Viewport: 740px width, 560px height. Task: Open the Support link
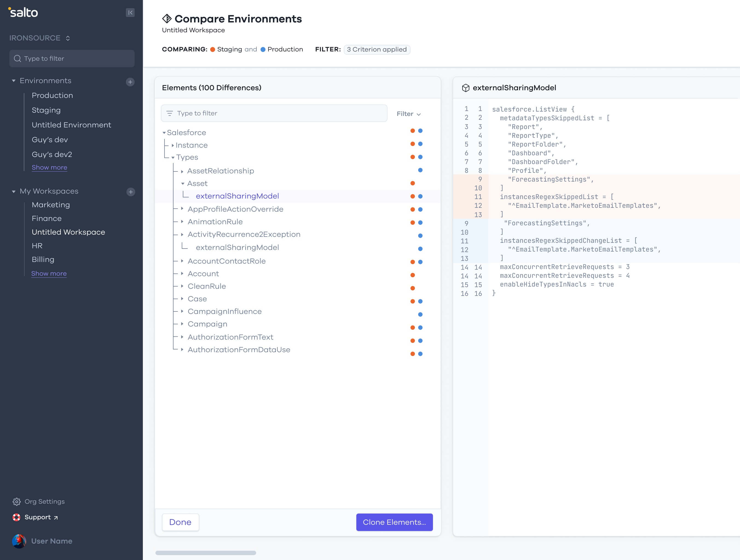[x=35, y=517]
